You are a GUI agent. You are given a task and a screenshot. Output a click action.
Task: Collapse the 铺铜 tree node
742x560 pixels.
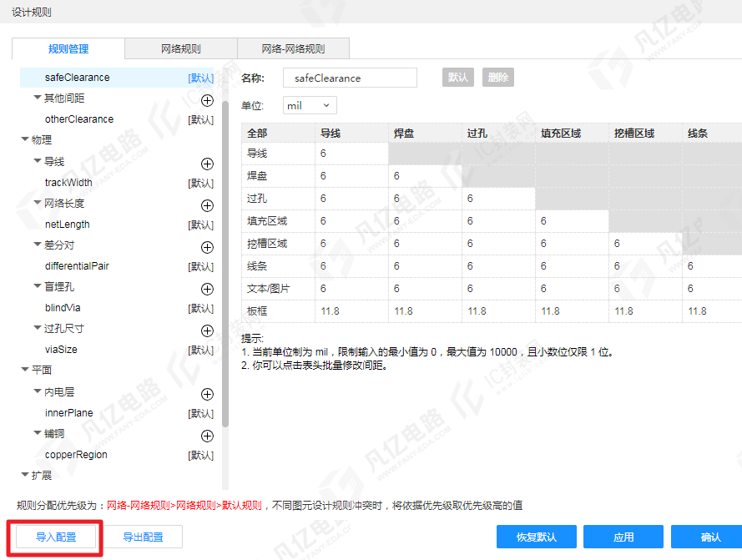(x=38, y=432)
